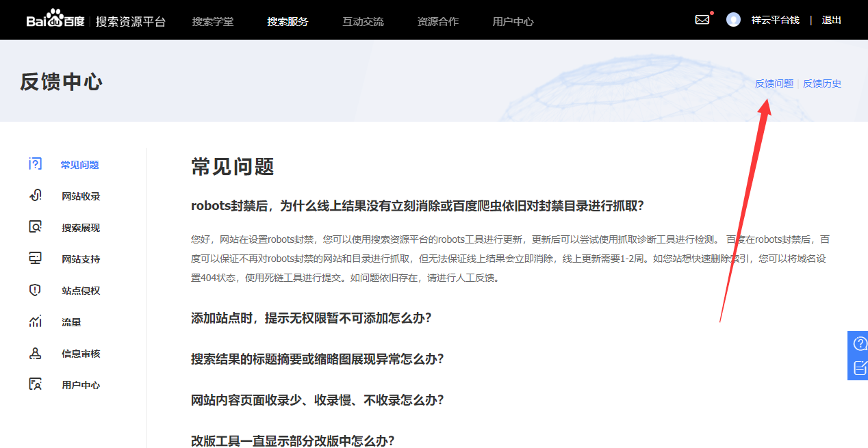Open the 反馈历史 link
868x448 pixels.
point(821,83)
